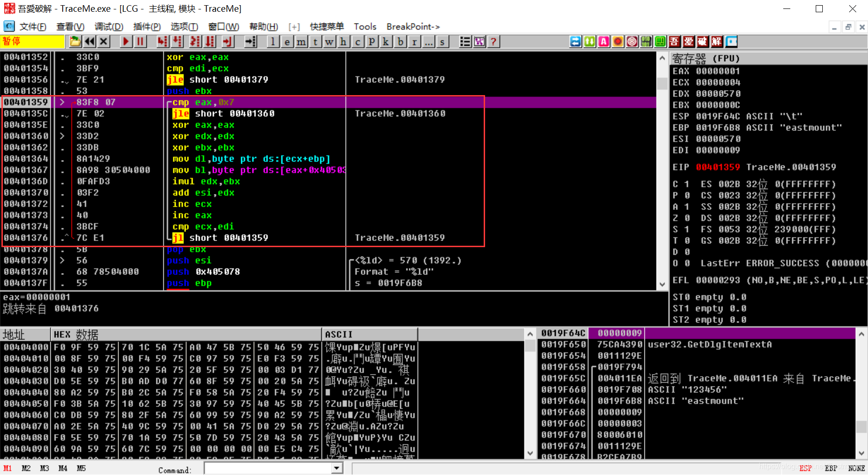Click the NONE stack-lock button
Viewport: 868px width, 475px height.
[x=856, y=468]
